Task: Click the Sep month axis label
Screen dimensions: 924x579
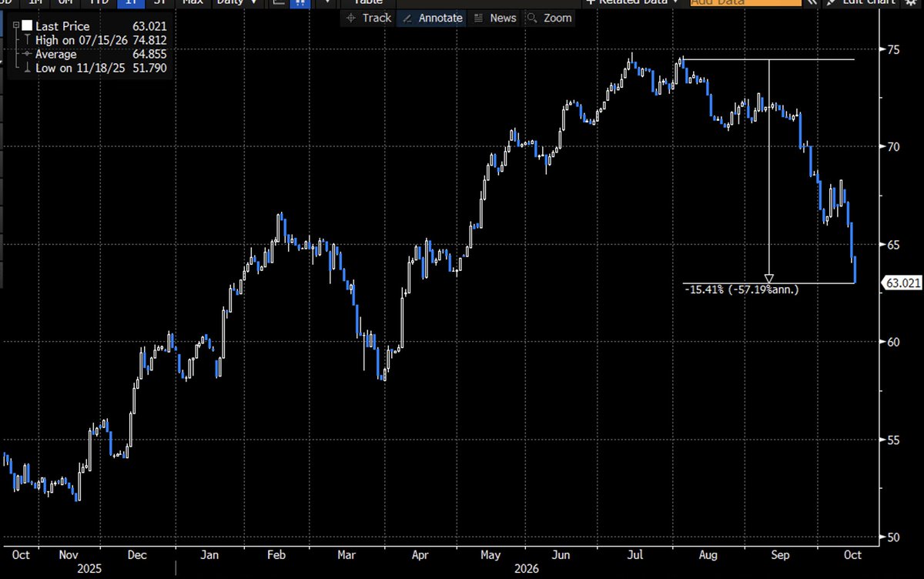Action: pyautogui.click(x=780, y=554)
